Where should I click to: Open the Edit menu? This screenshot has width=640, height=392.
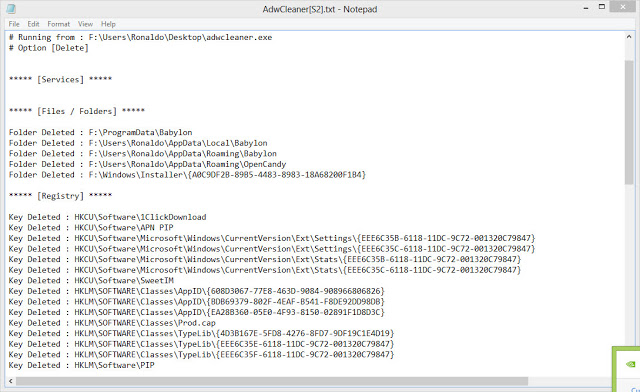pos(33,24)
